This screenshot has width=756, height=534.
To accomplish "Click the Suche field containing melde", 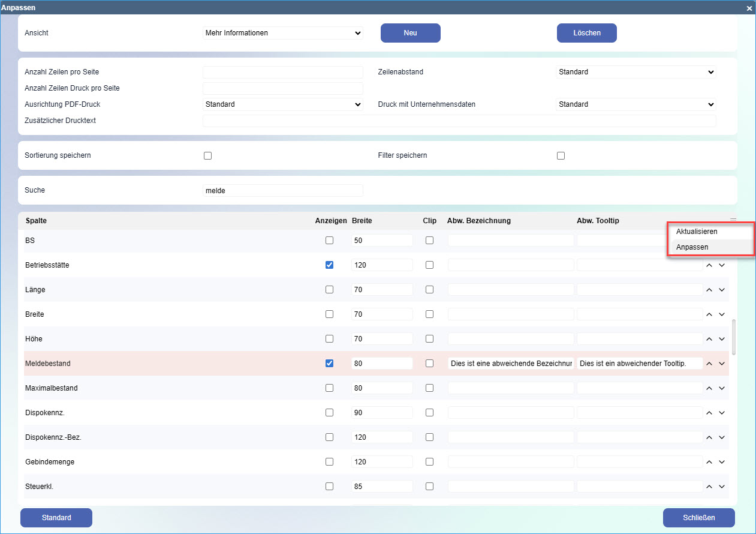I will [283, 190].
